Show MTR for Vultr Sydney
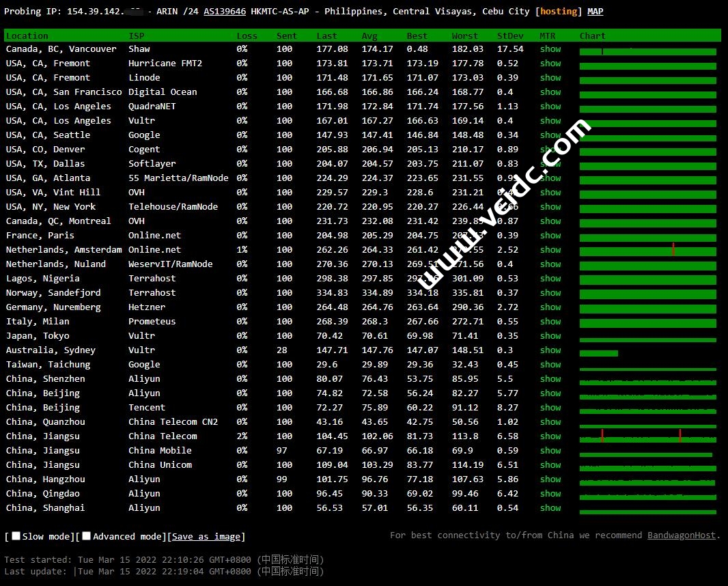This screenshot has height=586, width=728. 550,350
